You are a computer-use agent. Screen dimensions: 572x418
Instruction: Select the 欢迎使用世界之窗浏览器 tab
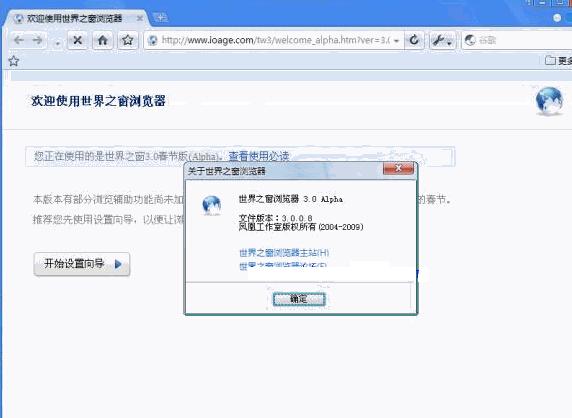pyautogui.click(x=75, y=19)
